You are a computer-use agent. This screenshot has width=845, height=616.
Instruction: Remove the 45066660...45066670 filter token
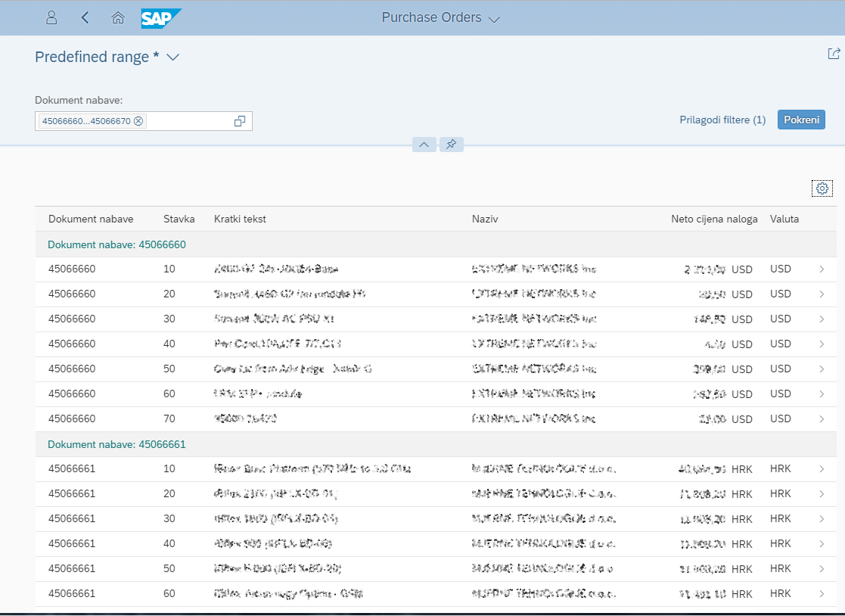click(138, 121)
